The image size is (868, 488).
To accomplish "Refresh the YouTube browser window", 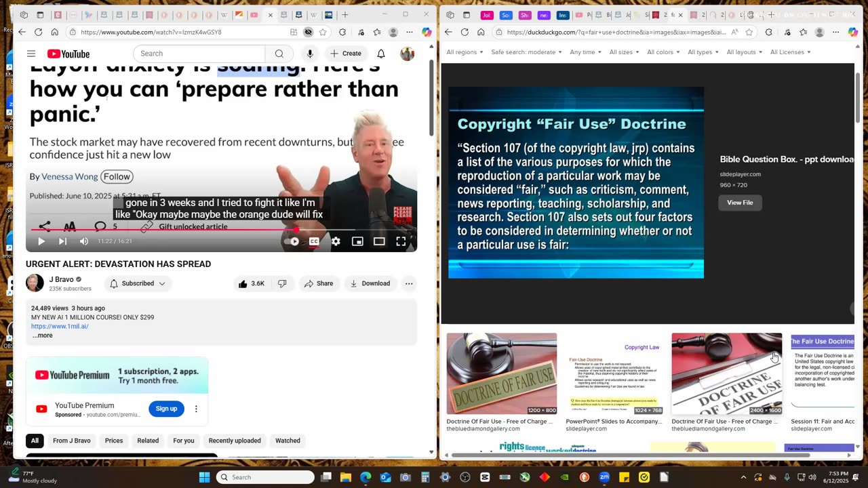I will pyautogui.click(x=38, y=32).
